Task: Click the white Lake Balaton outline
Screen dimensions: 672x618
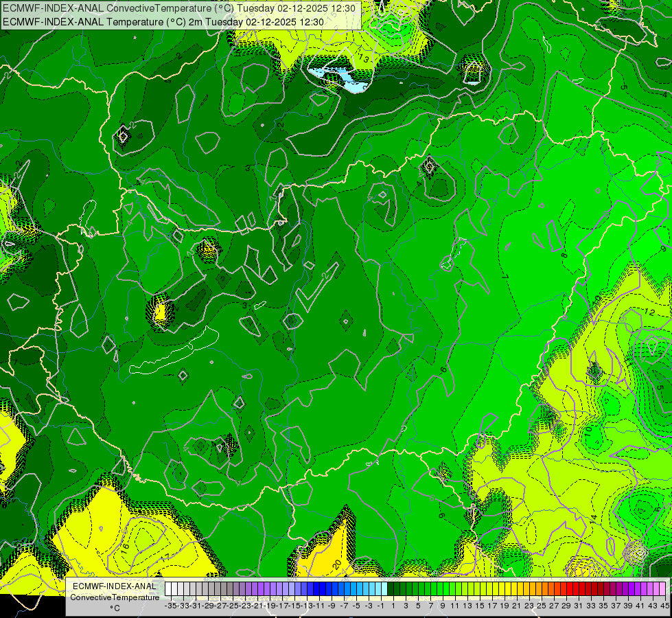Action: click(x=174, y=352)
